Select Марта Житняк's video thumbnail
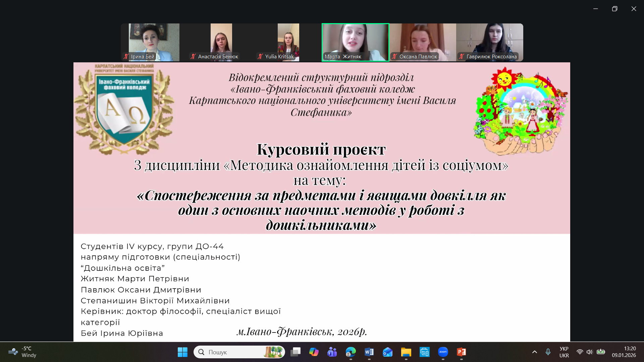The image size is (644, 362). [x=355, y=42]
